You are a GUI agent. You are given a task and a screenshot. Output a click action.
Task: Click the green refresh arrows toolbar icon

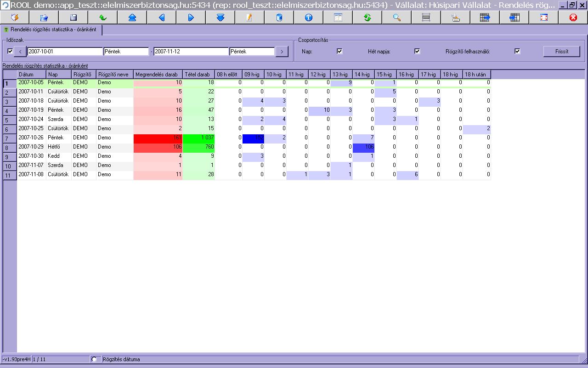367,17
